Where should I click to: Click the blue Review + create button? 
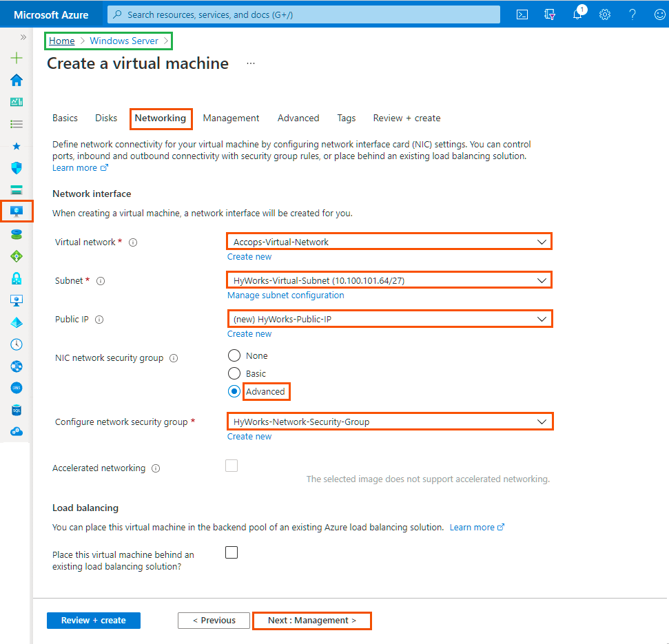click(x=94, y=621)
